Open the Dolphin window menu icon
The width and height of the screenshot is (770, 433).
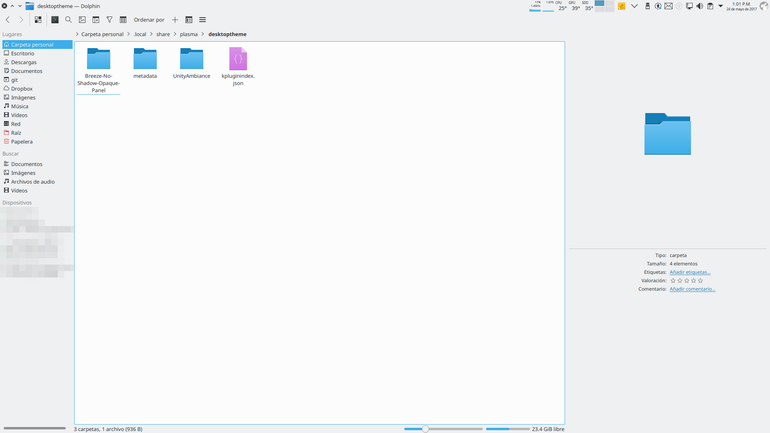pyautogui.click(x=29, y=6)
